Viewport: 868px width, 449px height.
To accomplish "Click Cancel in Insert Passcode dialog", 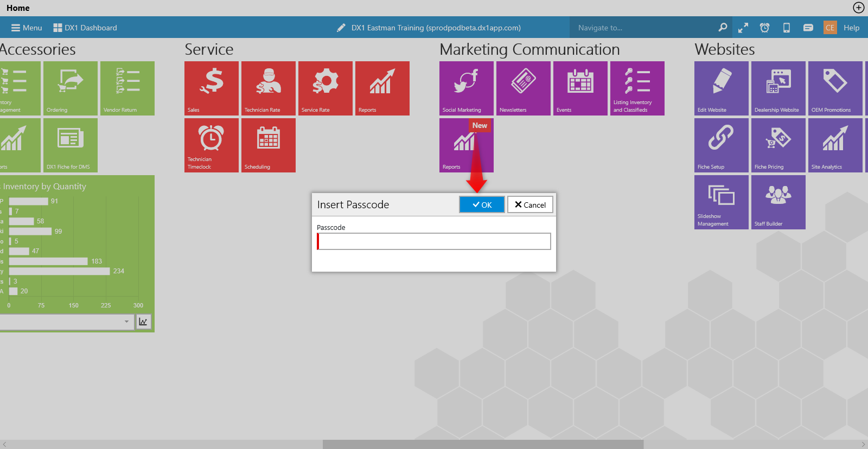I will [530, 204].
